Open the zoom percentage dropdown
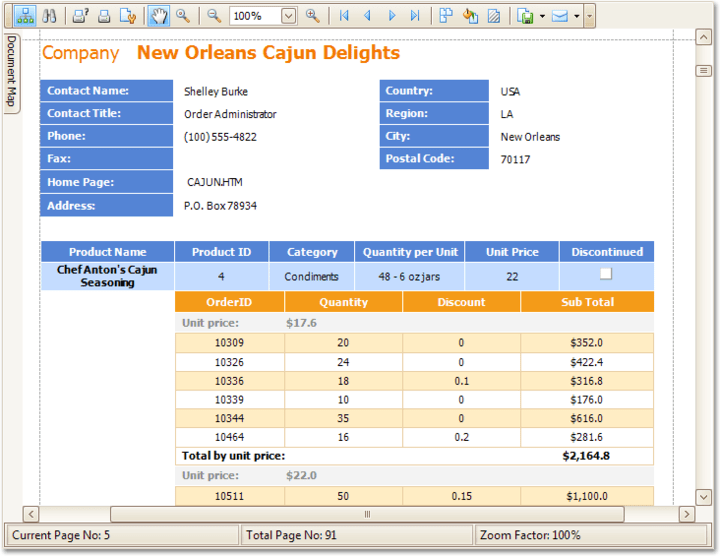 pos(288,16)
